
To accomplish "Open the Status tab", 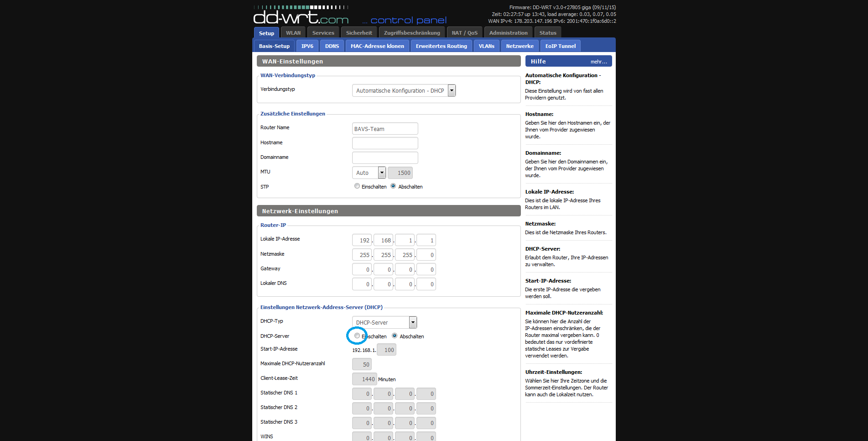I will (548, 33).
